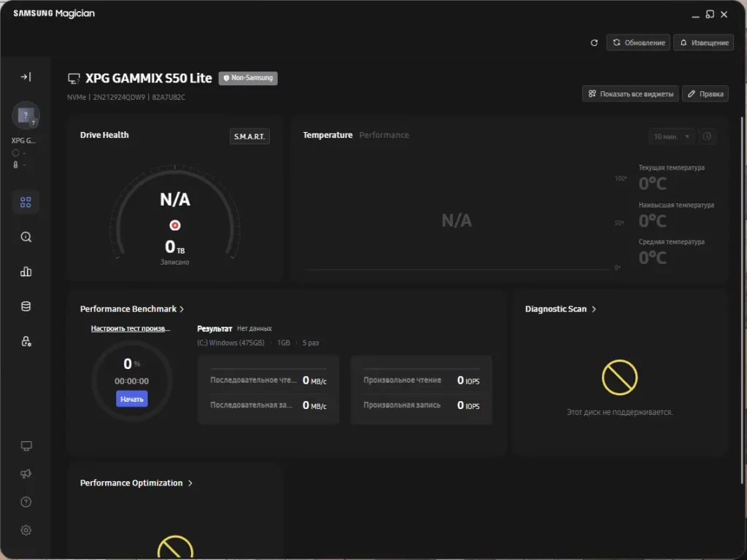Viewport: 747px width, 560px height.
Task: Click the Правка edit button
Action: coord(705,94)
